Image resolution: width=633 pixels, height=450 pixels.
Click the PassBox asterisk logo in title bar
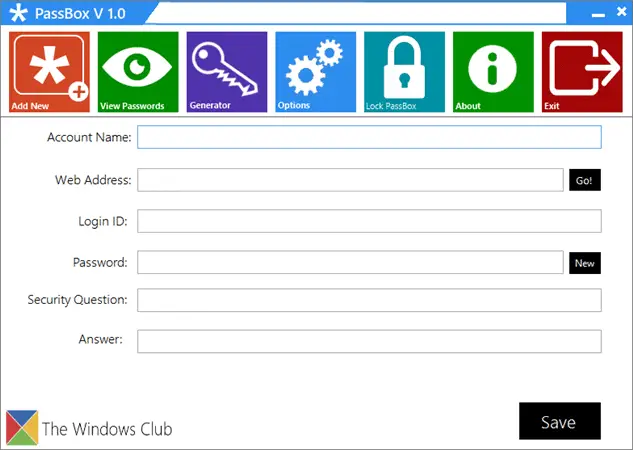pyautogui.click(x=18, y=13)
